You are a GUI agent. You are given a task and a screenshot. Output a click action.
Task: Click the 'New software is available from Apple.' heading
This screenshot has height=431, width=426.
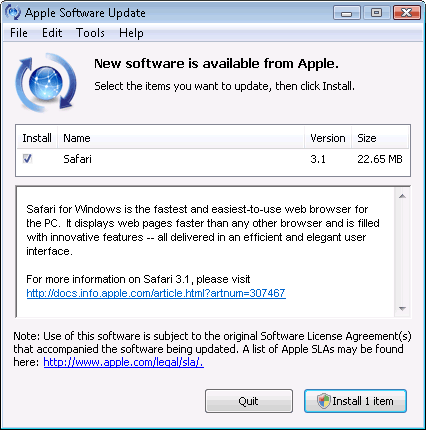pyautogui.click(x=216, y=63)
